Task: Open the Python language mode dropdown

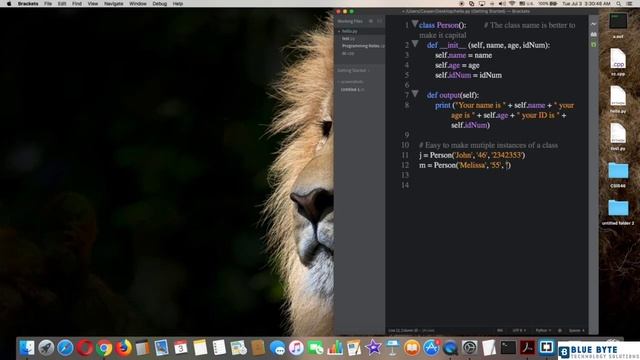Action: coord(543,331)
